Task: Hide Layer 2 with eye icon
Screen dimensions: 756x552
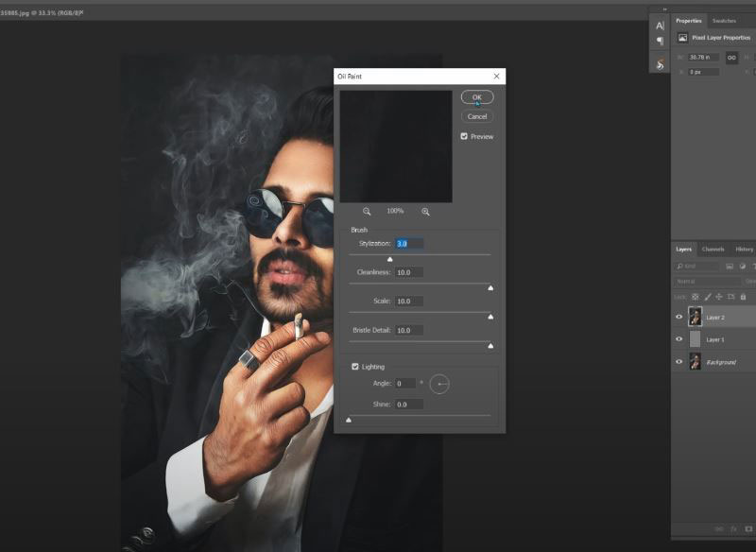Action: (x=679, y=318)
